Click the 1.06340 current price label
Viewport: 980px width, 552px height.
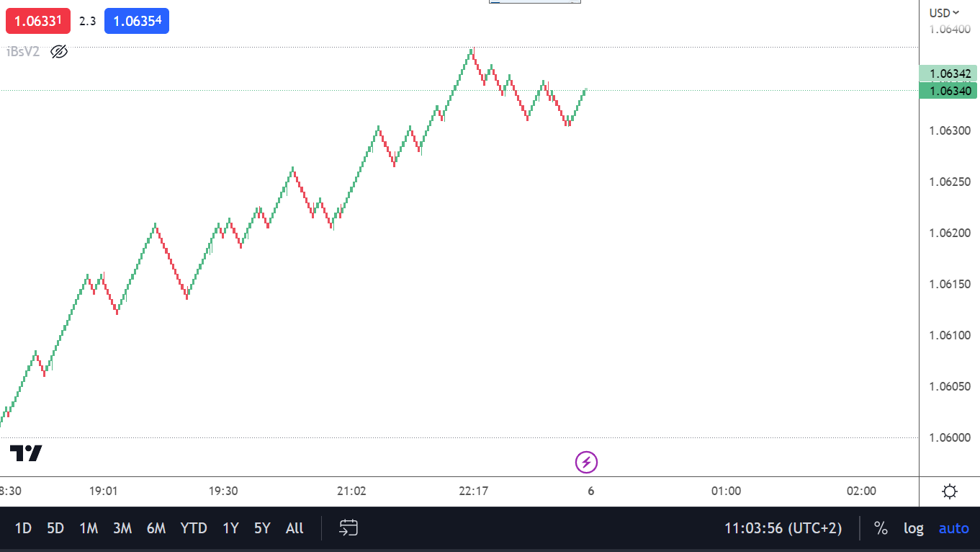coord(948,91)
